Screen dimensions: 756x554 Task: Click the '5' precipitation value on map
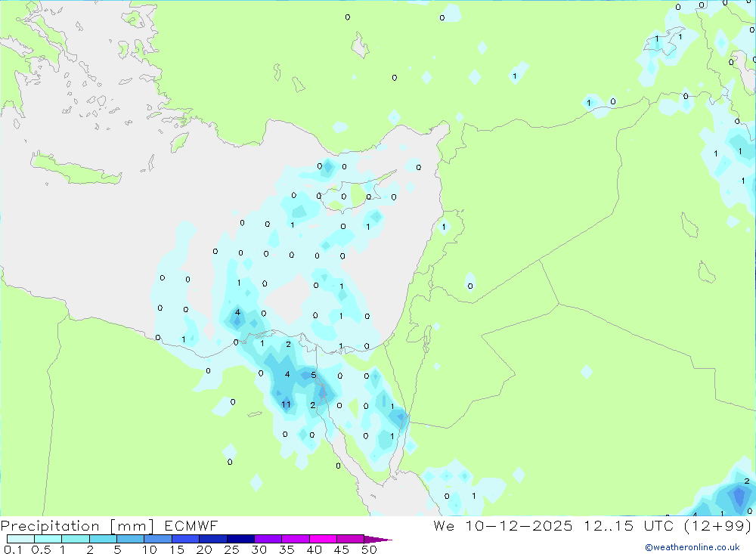pyautogui.click(x=314, y=375)
